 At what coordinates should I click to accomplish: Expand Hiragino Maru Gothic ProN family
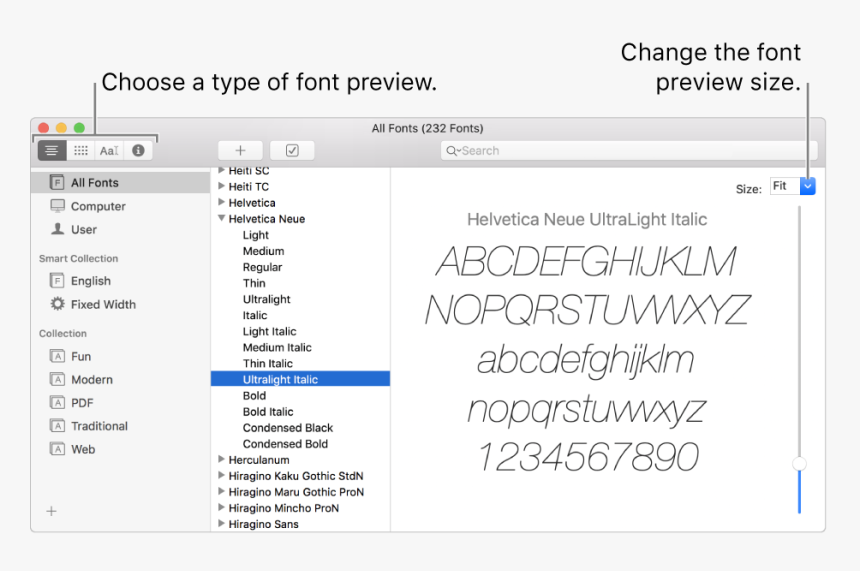[222, 491]
